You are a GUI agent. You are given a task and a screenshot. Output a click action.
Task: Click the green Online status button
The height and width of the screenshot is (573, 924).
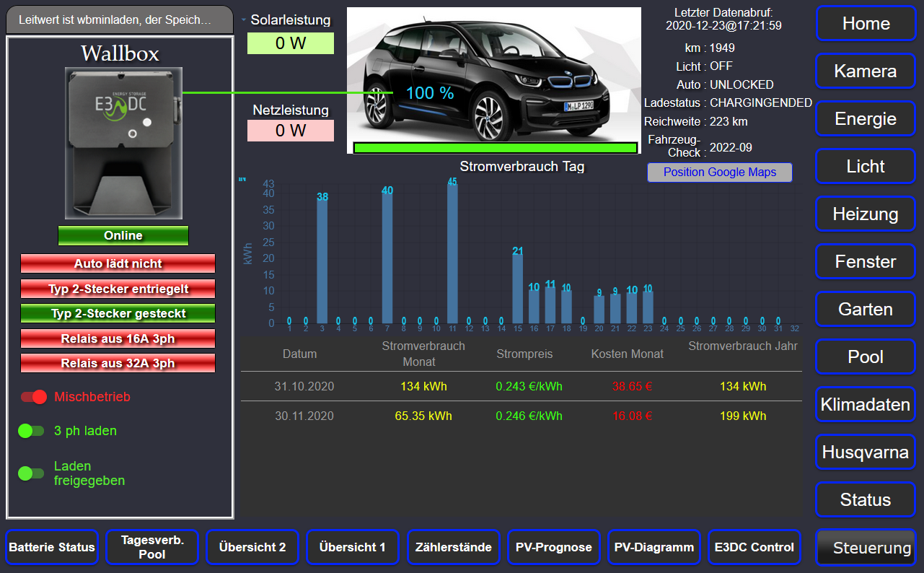pyautogui.click(x=123, y=235)
